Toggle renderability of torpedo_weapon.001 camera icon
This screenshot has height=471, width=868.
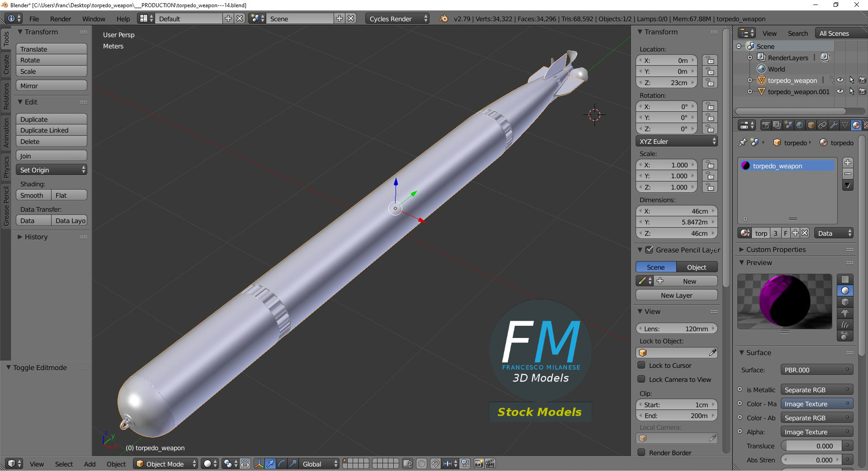863,91
